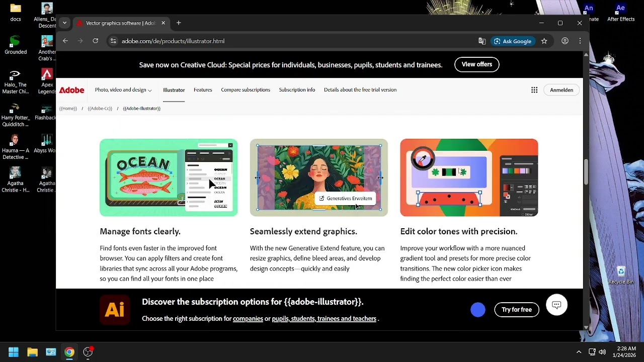Click the Try for free button
Screen dimensions: 644x362
pos(517,310)
